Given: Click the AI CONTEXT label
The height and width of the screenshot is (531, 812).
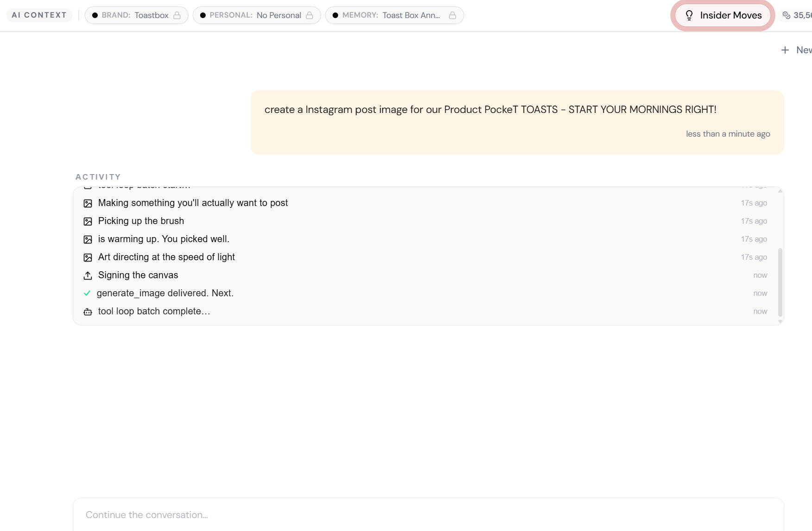Looking at the screenshot, I should click(39, 15).
